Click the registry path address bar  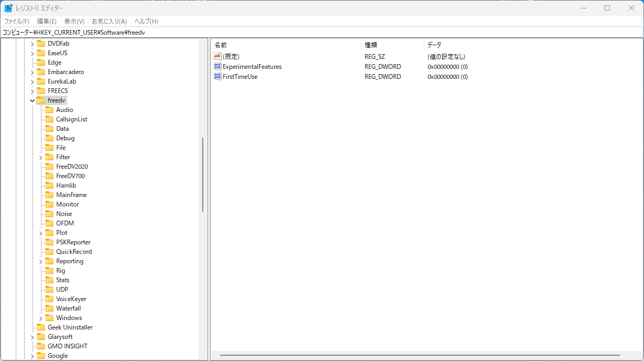pos(321,32)
